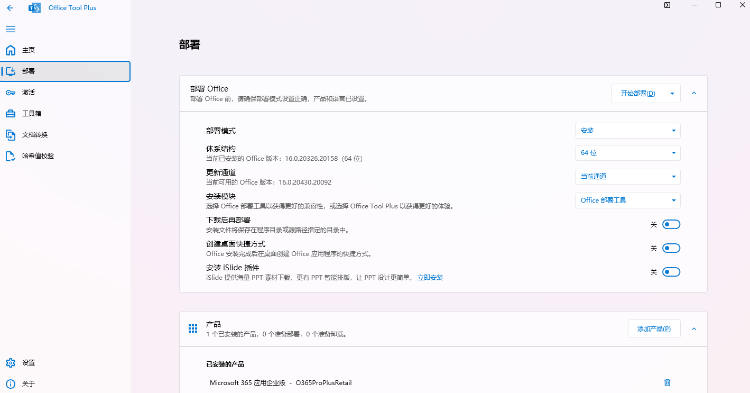Click the iSlide install-now (立即安装) link
The height and width of the screenshot is (393, 750).
[x=430, y=277]
